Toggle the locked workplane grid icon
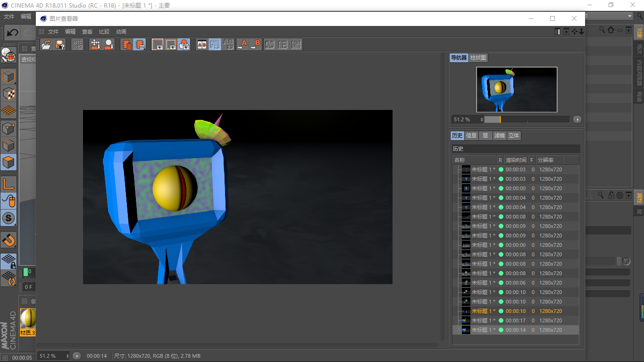Screen dimensions: 644x362 [8, 260]
